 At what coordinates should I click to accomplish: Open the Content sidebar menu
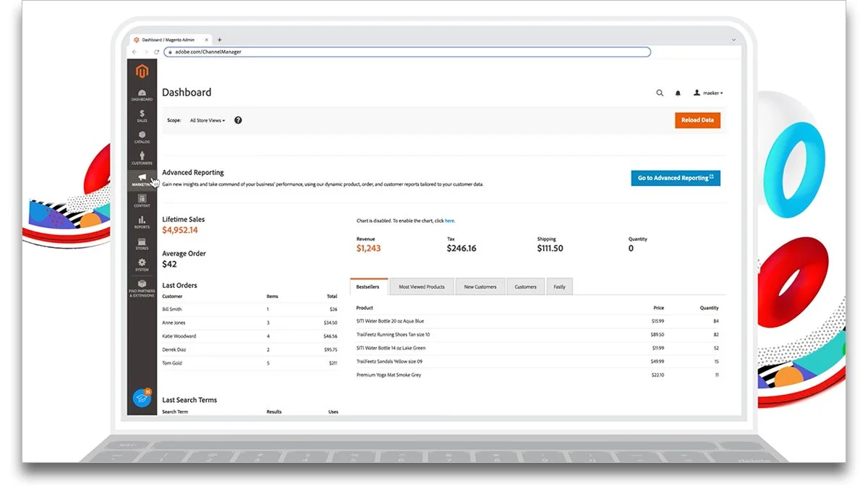point(142,201)
